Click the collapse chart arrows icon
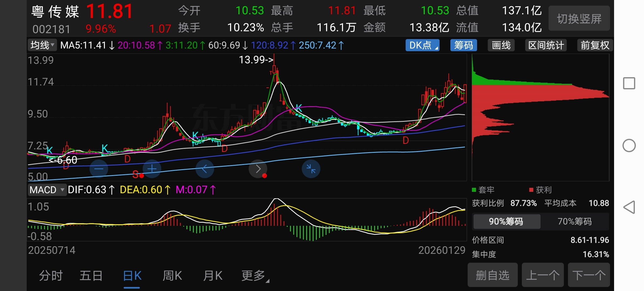Screen dimensions: 644x291 point(311,169)
